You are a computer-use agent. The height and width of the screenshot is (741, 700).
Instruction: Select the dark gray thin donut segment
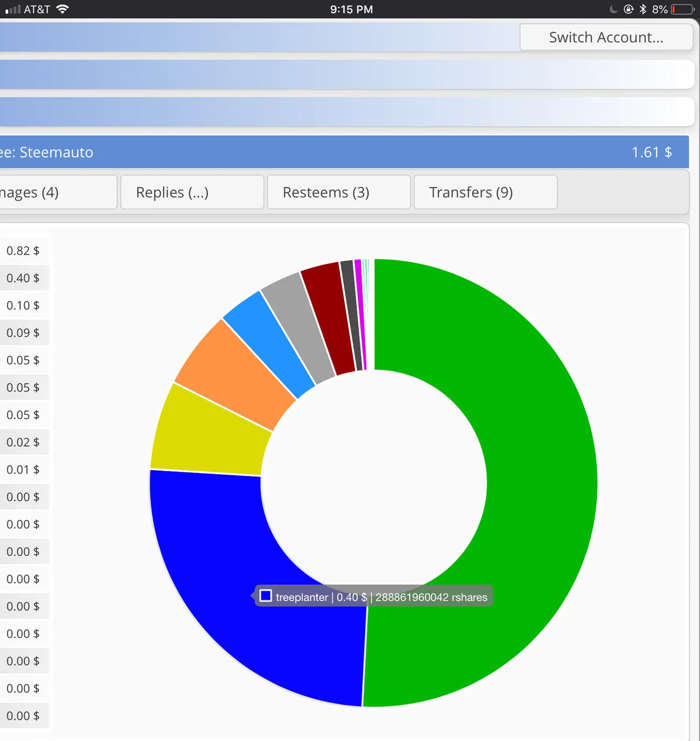(x=351, y=314)
